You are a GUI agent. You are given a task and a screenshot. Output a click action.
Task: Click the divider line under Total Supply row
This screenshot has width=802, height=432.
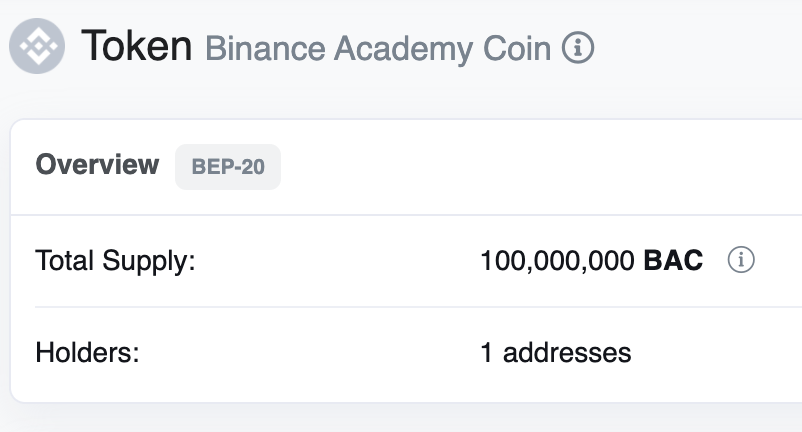[400, 307]
